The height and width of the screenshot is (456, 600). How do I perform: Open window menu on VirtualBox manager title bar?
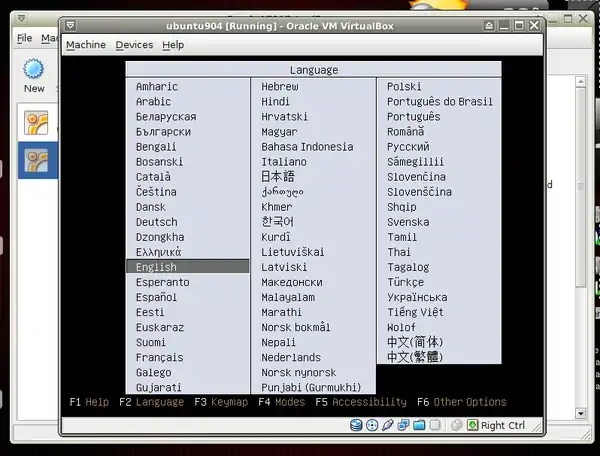coord(8,8)
